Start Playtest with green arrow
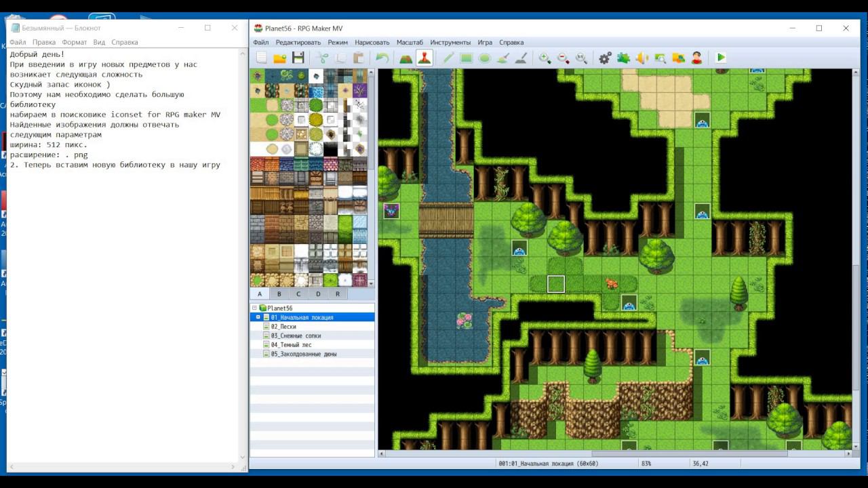The image size is (868, 488). coord(721,58)
